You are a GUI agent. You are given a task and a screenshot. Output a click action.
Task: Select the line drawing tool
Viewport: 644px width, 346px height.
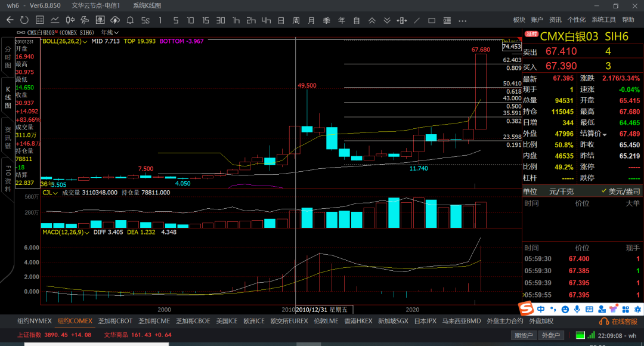[x=417, y=20]
